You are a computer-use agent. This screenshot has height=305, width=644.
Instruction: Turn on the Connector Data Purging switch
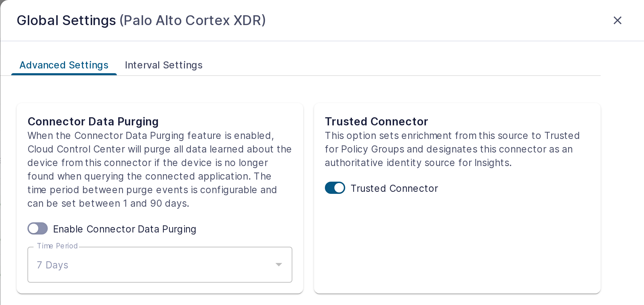(x=38, y=228)
